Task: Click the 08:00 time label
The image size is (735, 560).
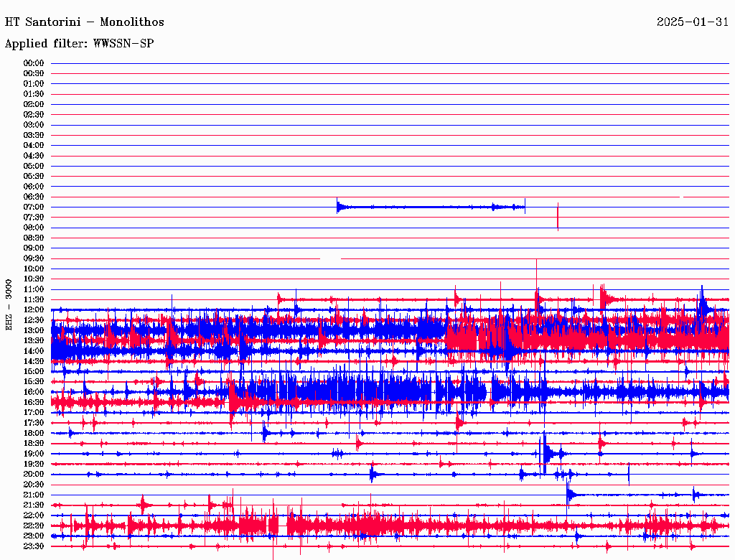Action: 34,228
